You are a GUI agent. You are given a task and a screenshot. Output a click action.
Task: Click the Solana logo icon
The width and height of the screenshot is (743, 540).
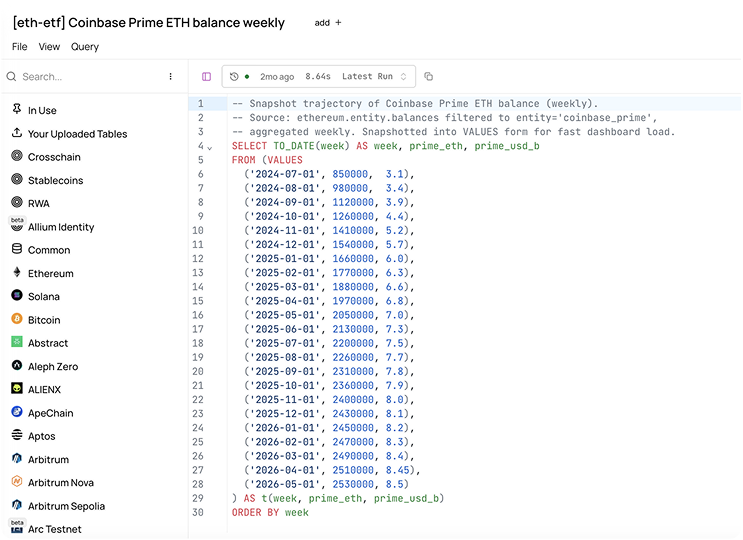[x=17, y=296]
